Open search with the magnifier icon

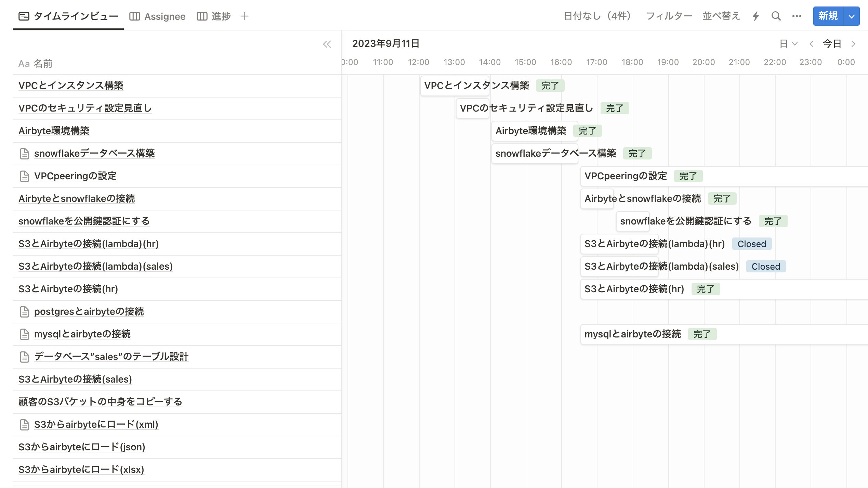(x=776, y=16)
